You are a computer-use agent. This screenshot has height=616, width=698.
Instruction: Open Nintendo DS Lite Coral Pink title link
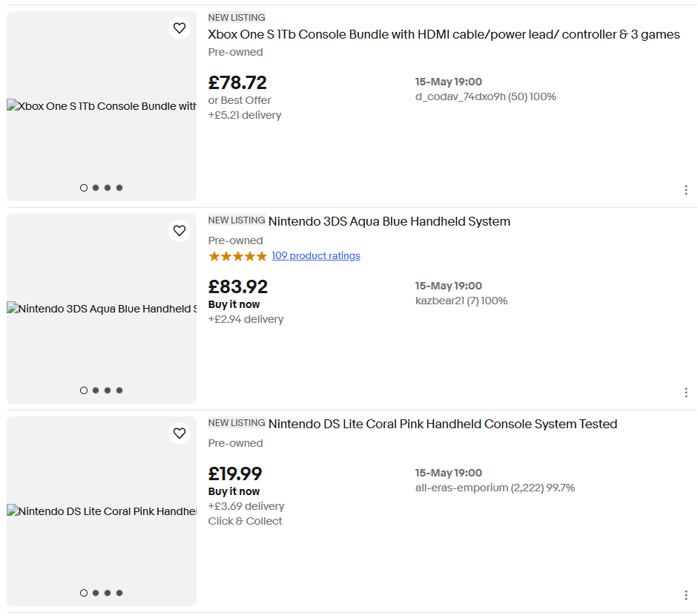point(443,424)
